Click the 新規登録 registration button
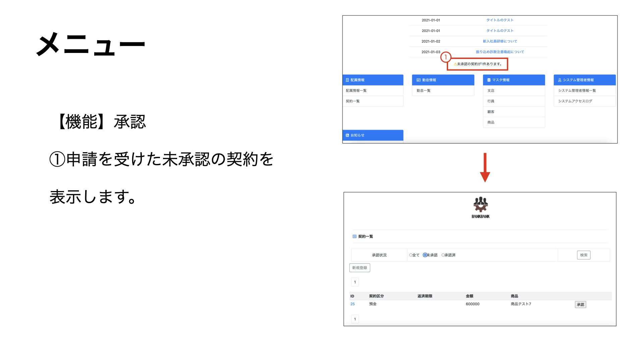Viewport: 644px width, 362px height. click(360, 268)
